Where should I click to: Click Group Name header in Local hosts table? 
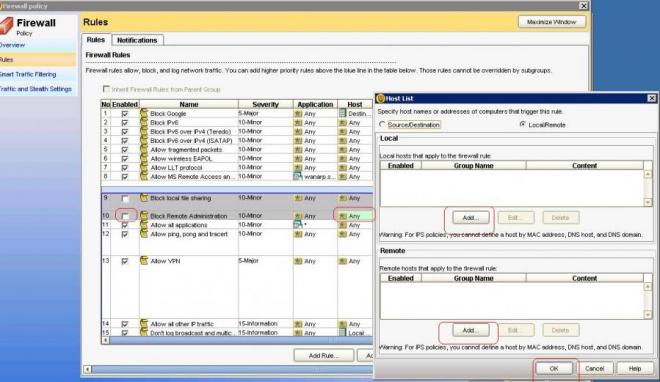click(x=474, y=166)
